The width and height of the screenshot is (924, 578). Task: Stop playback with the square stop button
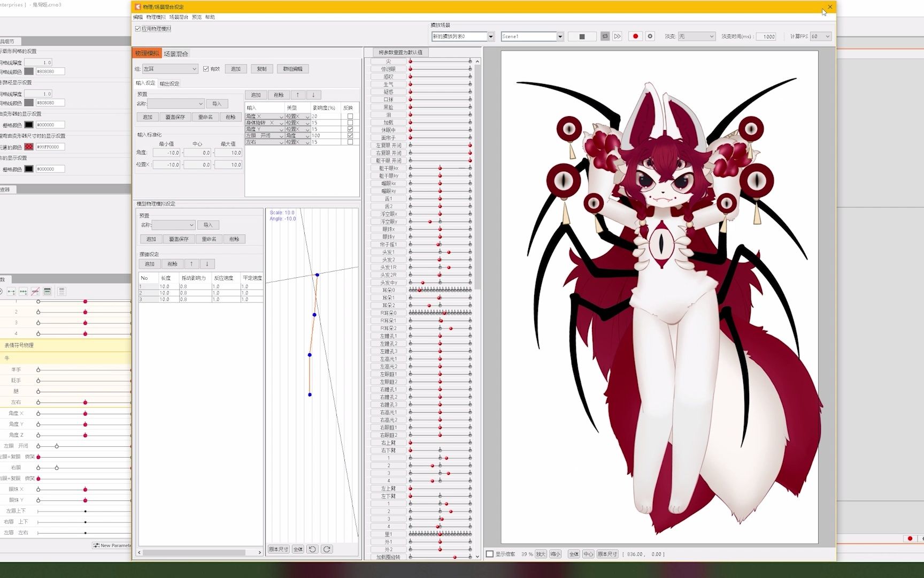pyautogui.click(x=582, y=36)
